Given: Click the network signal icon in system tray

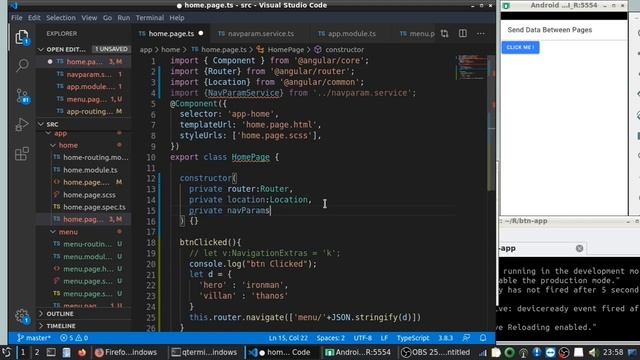Looking at the screenshot, I should pyautogui.click(x=483, y=352).
